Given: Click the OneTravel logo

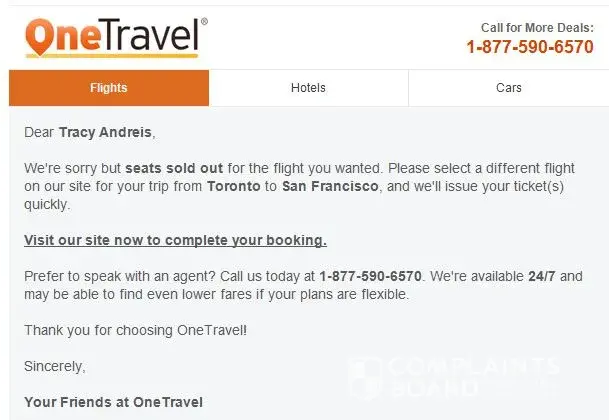Looking at the screenshot, I should [116, 36].
